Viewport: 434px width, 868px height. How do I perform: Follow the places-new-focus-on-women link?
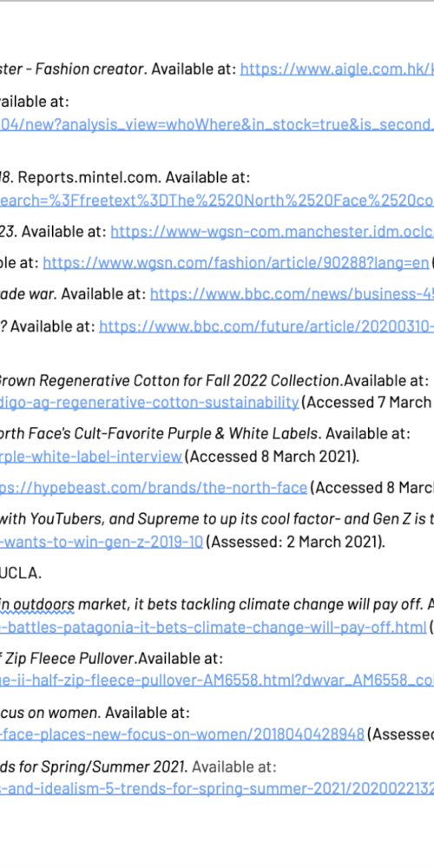point(182,734)
